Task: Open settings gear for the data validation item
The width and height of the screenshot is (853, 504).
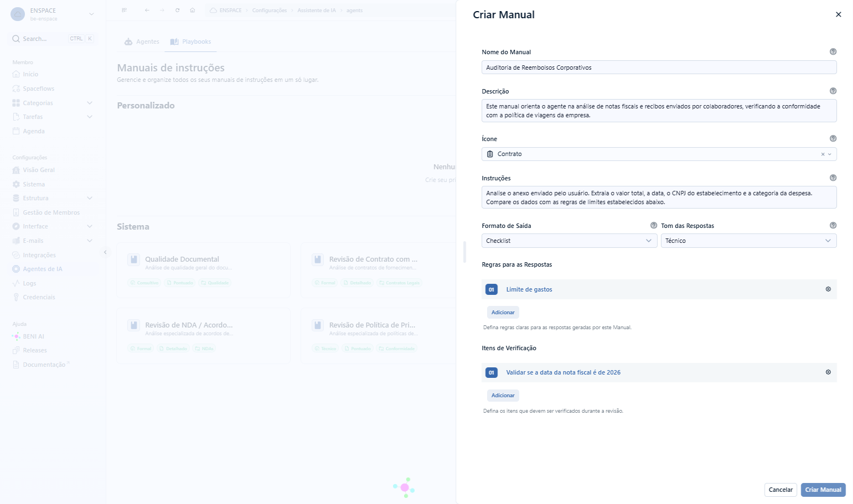Action: (x=828, y=372)
